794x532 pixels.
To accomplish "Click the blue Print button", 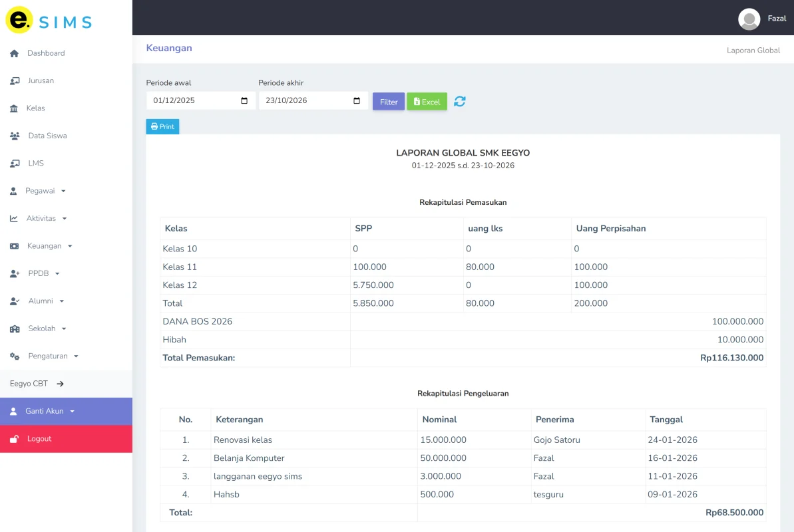I will click(x=162, y=126).
